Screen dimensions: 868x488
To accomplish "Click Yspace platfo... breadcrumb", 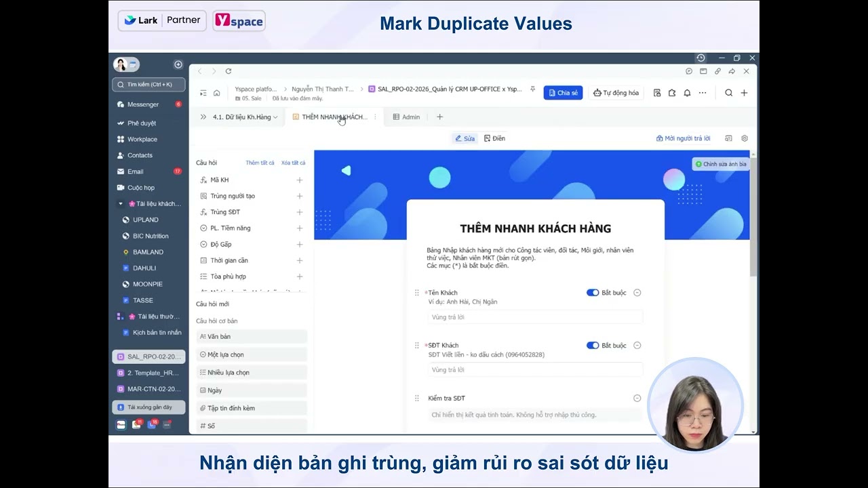I will tap(256, 89).
